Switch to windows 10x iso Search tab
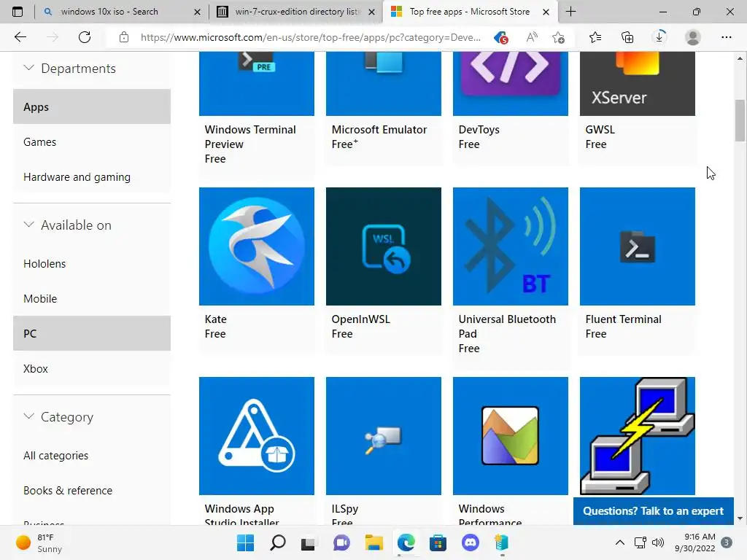The height and width of the screenshot is (560, 747). [x=122, y=12]
